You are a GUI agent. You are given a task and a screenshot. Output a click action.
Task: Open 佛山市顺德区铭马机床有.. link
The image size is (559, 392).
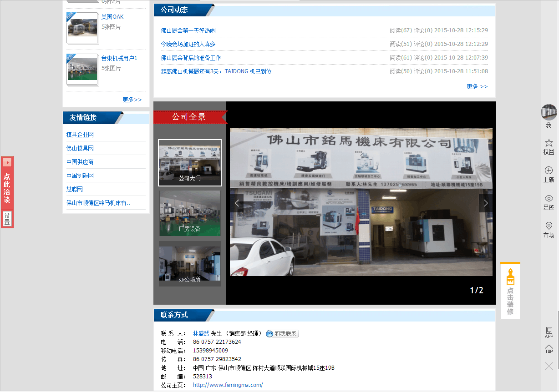coord(98,203)
